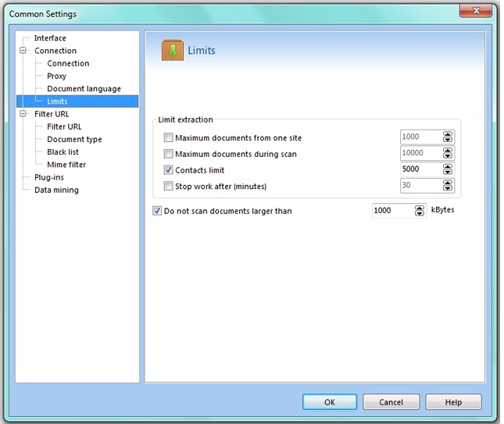Open the Plug-ins settings page
The image size is (504, 424).
tap(49, 177)
